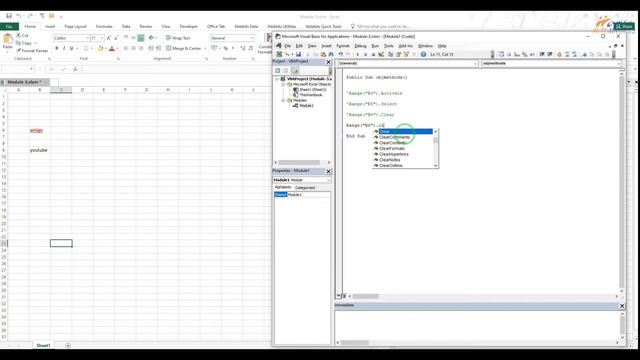The height and width of the screenshot is (360, 640).
Task: Select ThisWorkbook in the Project Explorer tree
Action: [x=311, y=95]
